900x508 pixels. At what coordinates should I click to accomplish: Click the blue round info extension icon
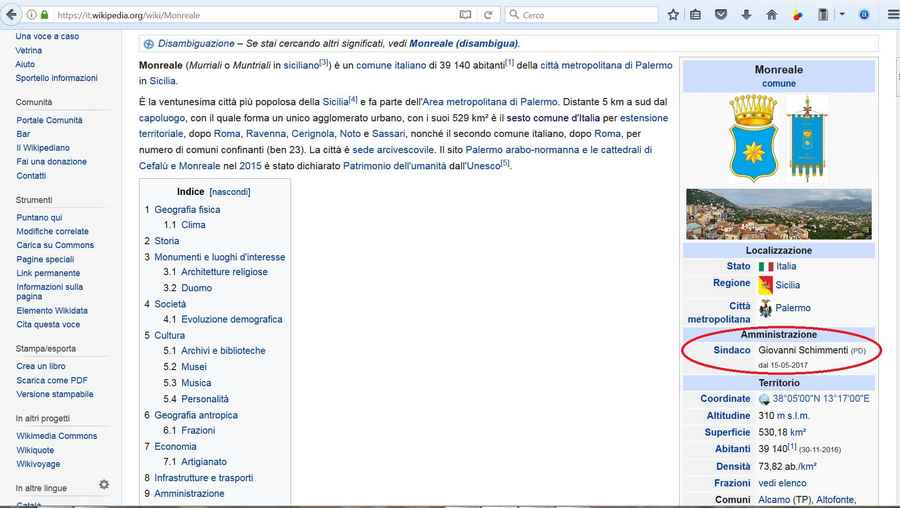864,15
